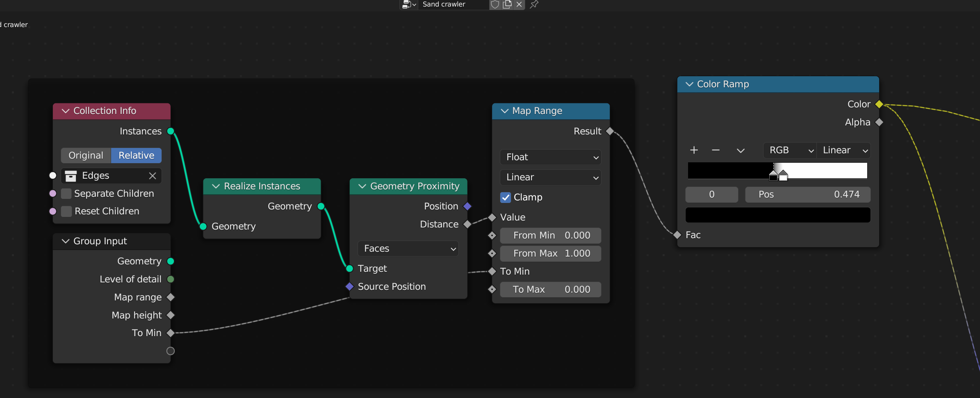Click the Instances output socket
The width and height of the screenshot is (980, 398).
point(171,131)
